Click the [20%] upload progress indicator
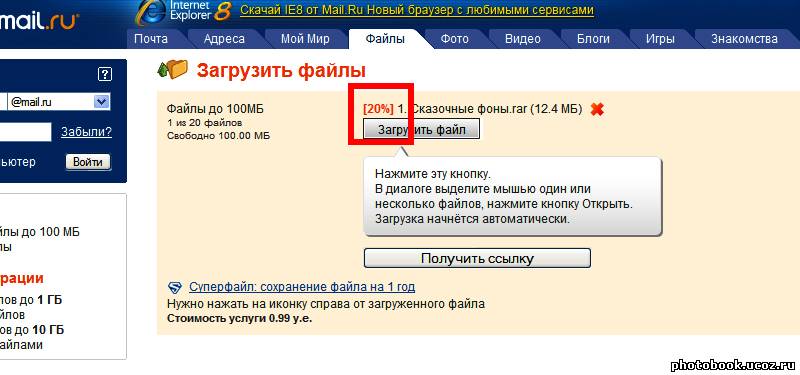800x375 pixels. (379, 109)
